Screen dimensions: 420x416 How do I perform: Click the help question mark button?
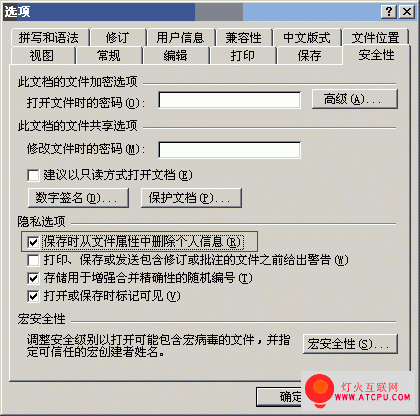coord(389,12)
